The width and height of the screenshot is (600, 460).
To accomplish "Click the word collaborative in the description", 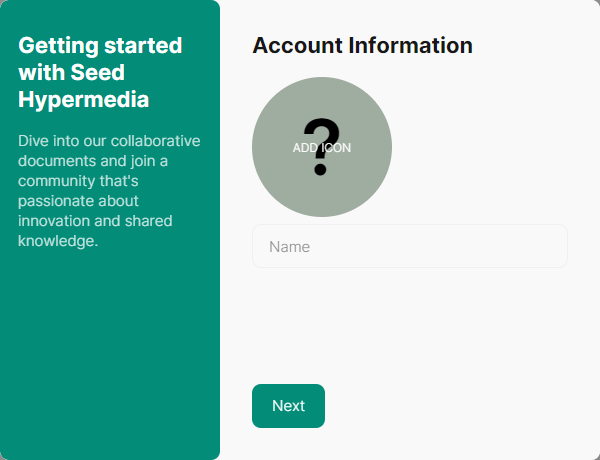I will [155, 141].
